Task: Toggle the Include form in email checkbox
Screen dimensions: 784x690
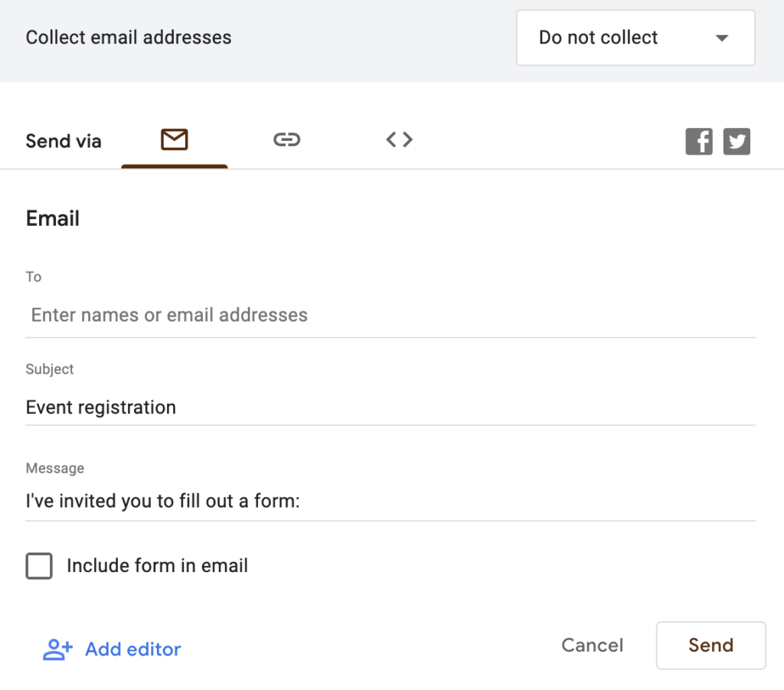Action: click(38, 566)
